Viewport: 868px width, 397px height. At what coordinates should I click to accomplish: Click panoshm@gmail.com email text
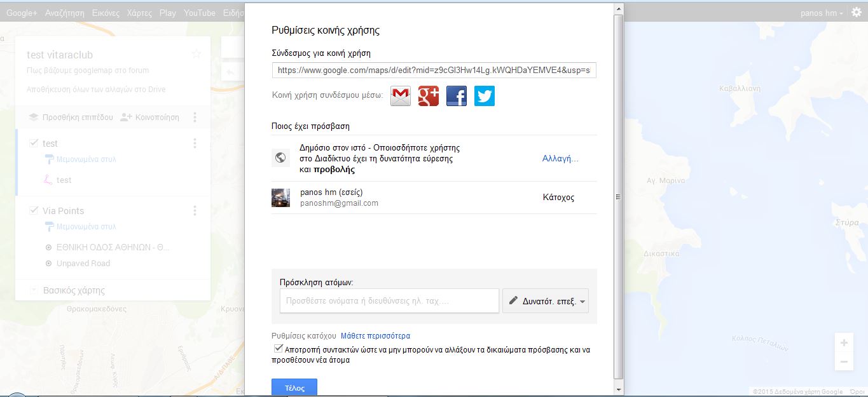click(339, 203)
